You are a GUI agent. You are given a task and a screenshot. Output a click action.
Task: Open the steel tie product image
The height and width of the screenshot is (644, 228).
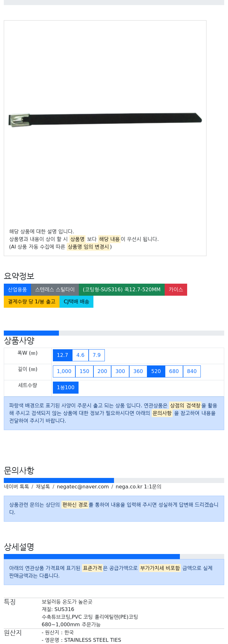105,119
